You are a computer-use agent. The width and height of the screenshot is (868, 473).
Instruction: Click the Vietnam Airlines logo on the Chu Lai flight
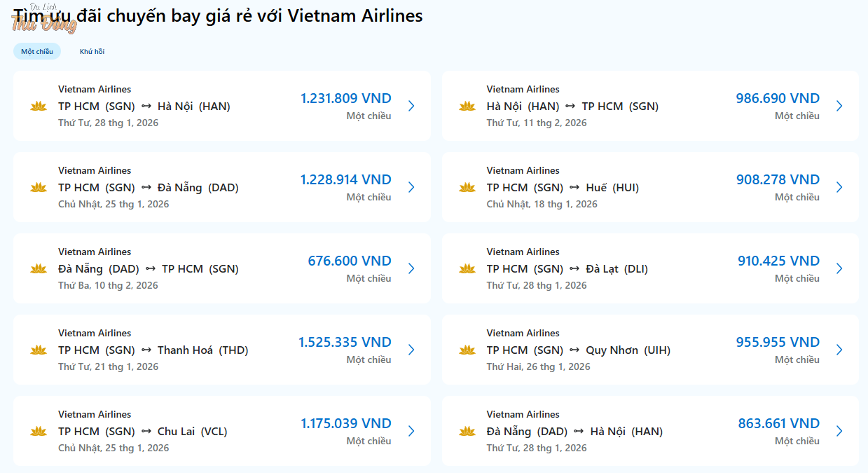coord(39,431)
